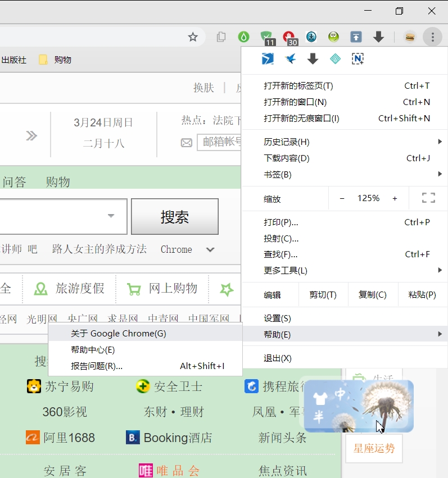This screenshot has width=448, height=478.
Task: Toggle the Chrome three-dot menu button
Action: coord(432,37)
